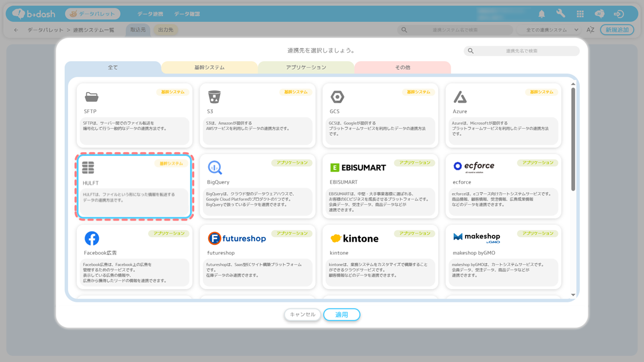This screenshot has width=644, height=362.
Task: Click the S3 card name
Action: click(x=210, y=111)
